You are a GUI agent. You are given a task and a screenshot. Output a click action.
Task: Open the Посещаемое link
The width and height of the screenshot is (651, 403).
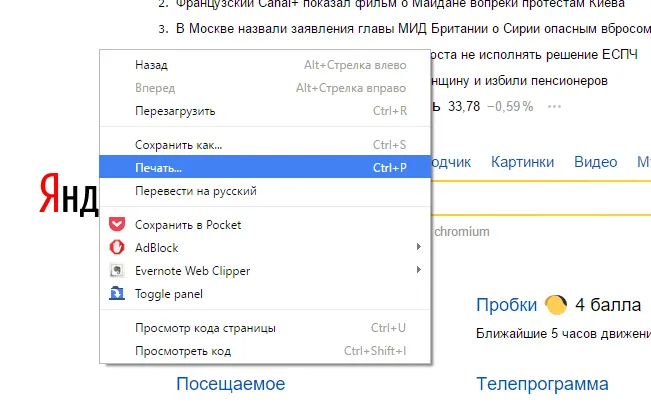pos(230,384)
